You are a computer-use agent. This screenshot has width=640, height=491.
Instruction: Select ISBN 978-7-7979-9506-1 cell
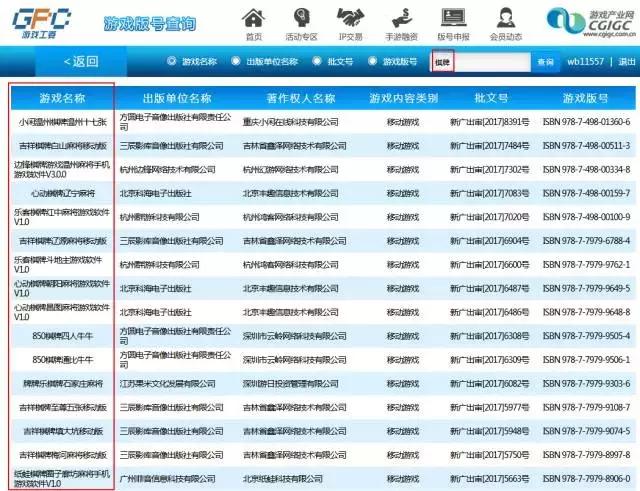pos(586,360)
